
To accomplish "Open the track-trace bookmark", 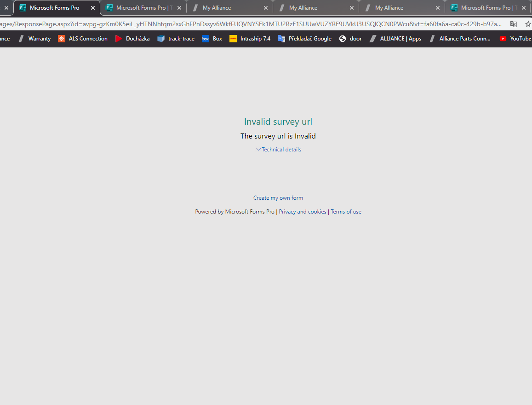I will [176, 39].
